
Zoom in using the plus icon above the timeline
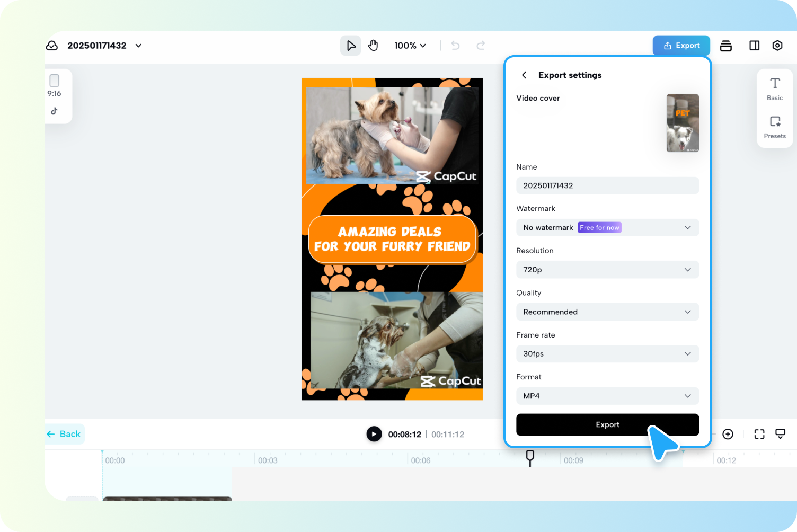(728, 433)
